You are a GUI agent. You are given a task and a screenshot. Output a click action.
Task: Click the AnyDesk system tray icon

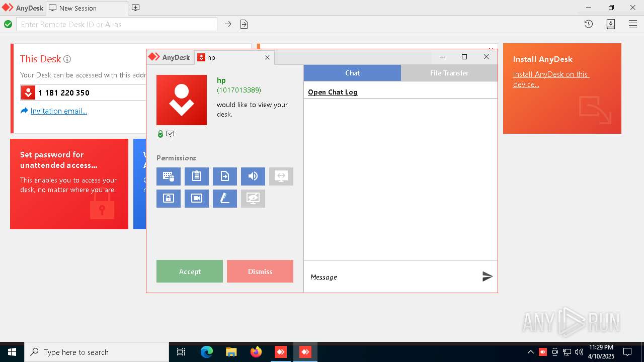click(543, 352)
